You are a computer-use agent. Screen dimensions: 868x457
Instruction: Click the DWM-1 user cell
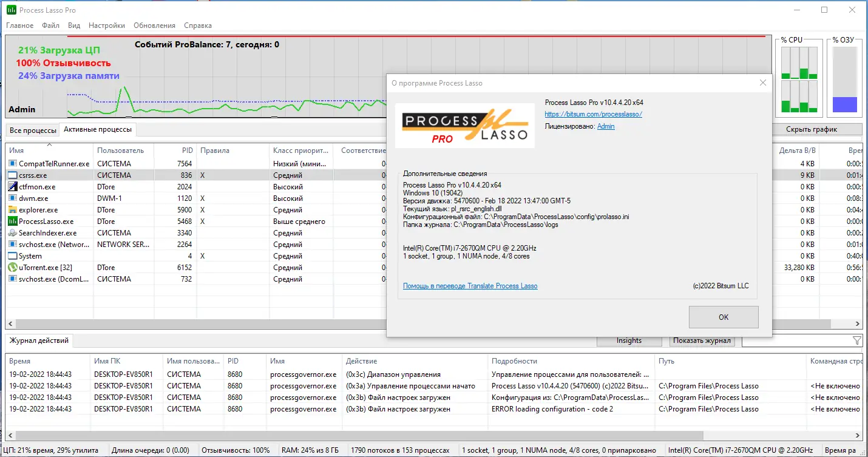[109, 198]
